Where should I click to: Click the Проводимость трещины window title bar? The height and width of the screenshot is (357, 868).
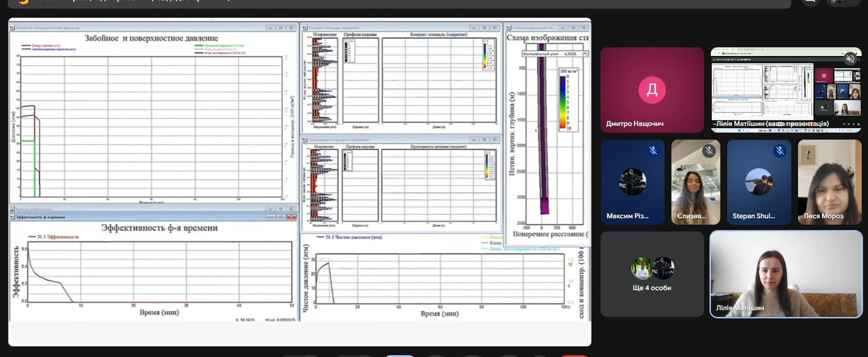386,140
